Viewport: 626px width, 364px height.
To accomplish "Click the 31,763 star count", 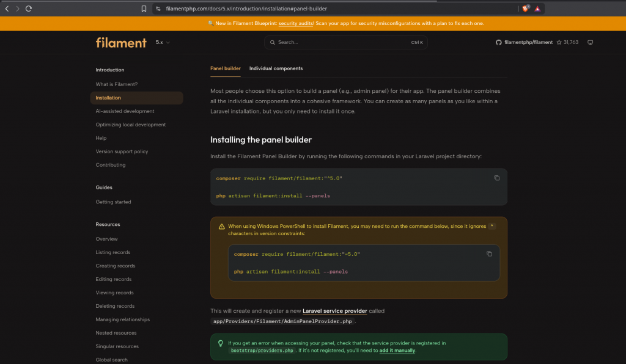I will [x=571, y=42].
